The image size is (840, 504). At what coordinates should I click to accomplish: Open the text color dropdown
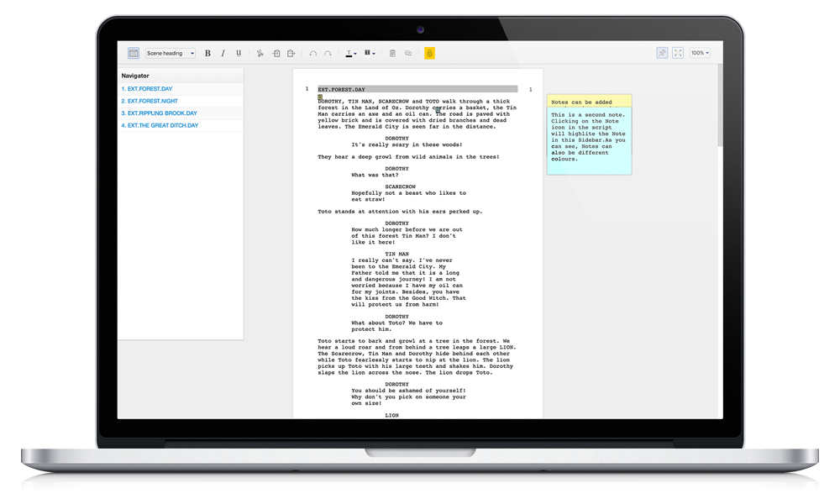tap(351, 53)
